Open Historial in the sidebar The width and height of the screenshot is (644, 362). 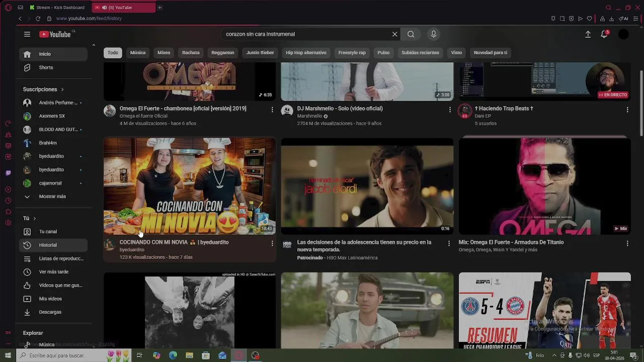click(53, 245)
